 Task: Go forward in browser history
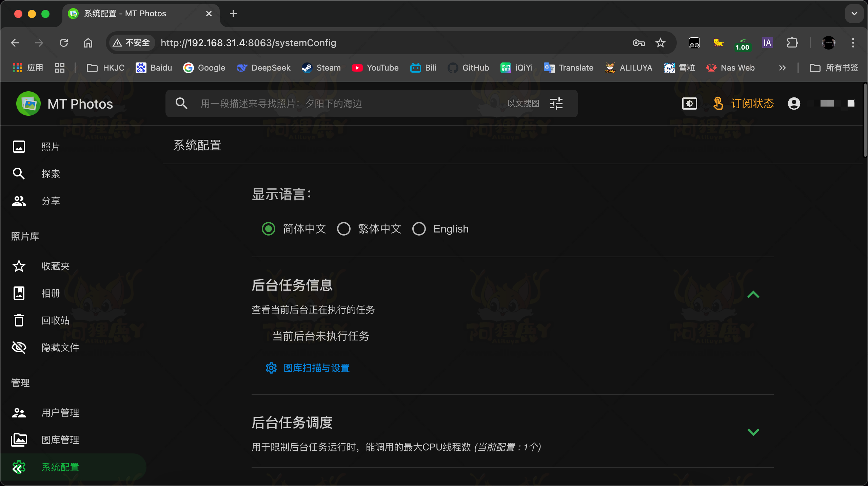pos(39,43)
